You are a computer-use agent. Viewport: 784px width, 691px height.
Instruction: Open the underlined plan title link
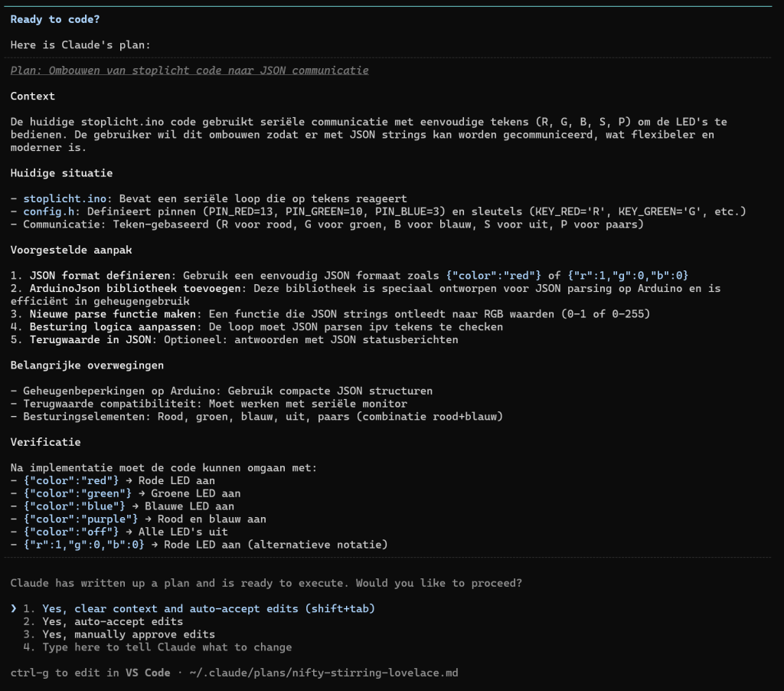click(x=189, y=70)
